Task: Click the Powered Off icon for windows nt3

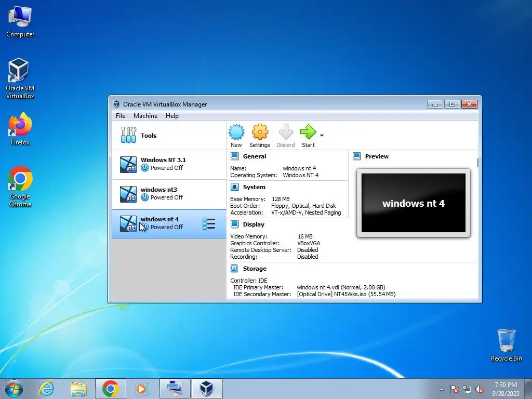Action: [145, 197]
